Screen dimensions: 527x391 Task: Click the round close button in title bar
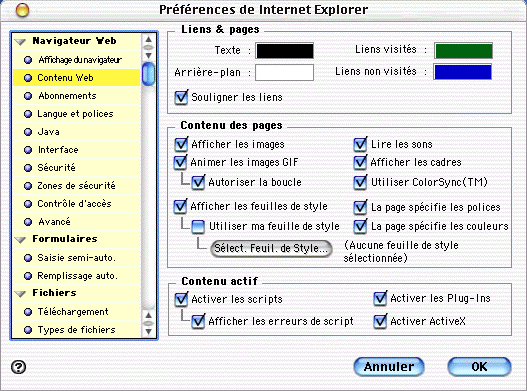click(23, 10)
